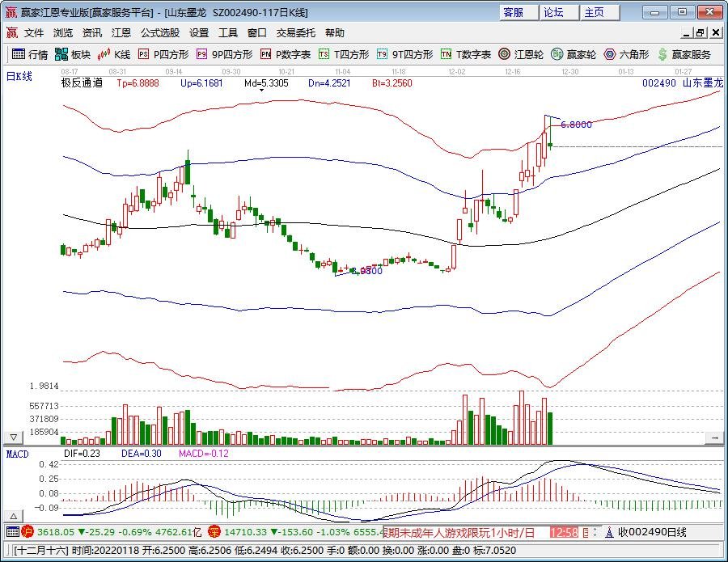The width and height of the screenshot is (728, 562).
Task: Open the 公式选股 menu
Action: click(160, 32)
